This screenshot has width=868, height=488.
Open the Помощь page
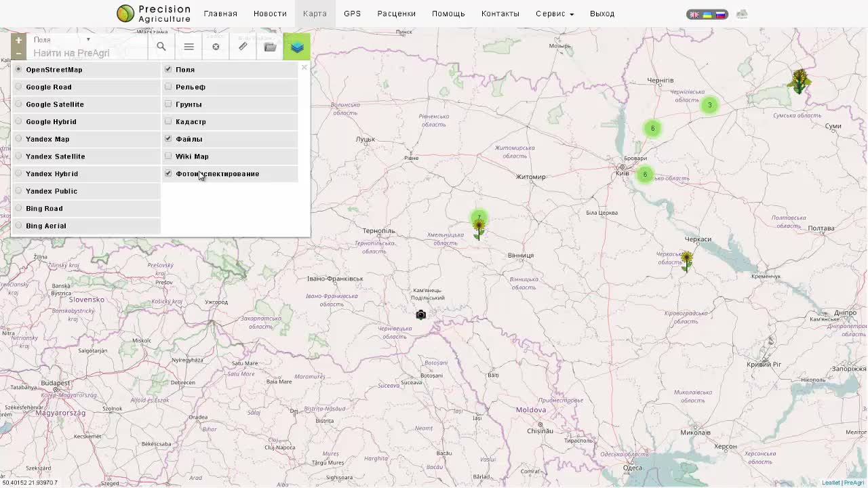pyautogui.click(x=448, y=14)
